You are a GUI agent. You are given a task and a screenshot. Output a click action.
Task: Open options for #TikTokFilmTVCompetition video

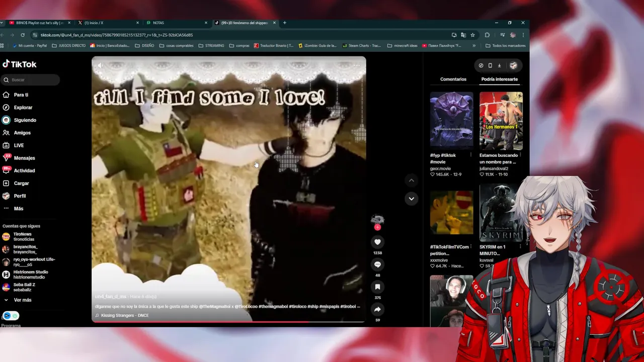(471, 247)
